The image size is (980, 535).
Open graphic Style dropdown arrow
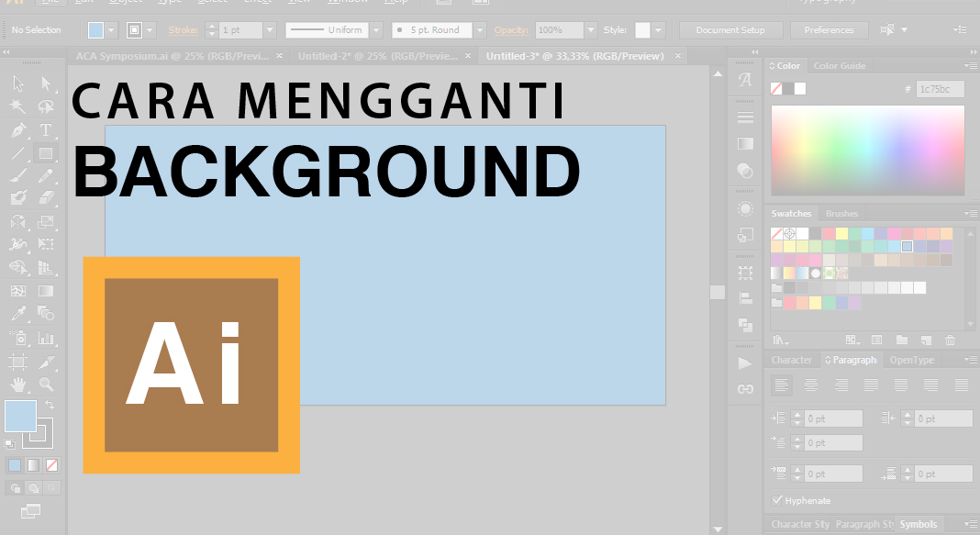(658, 30)
